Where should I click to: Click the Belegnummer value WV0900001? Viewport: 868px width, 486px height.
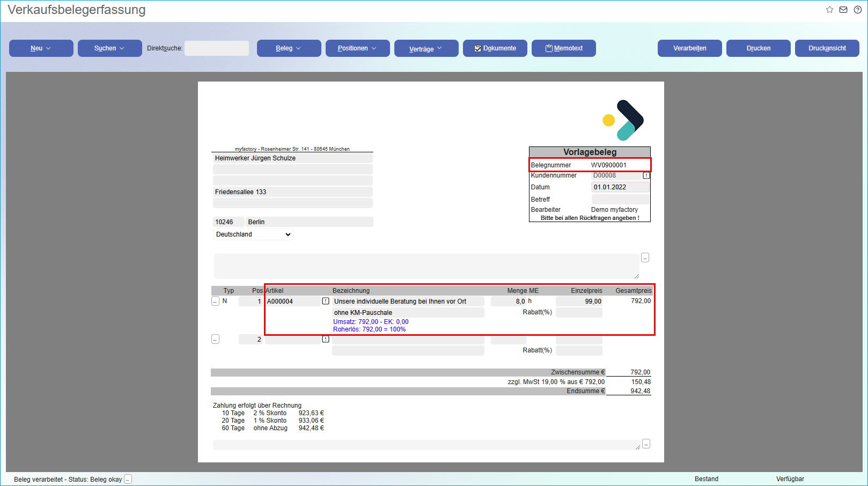[x=608, y=165]
